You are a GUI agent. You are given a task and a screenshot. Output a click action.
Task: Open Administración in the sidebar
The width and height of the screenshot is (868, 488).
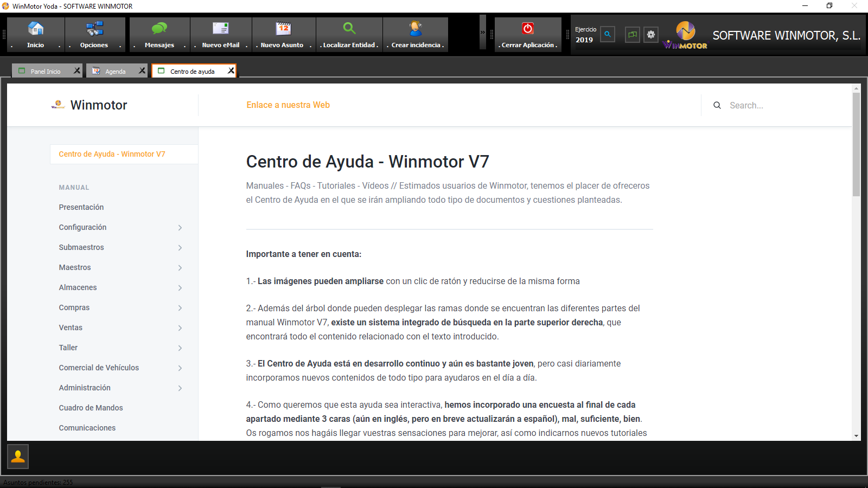(x=85, y=388)
